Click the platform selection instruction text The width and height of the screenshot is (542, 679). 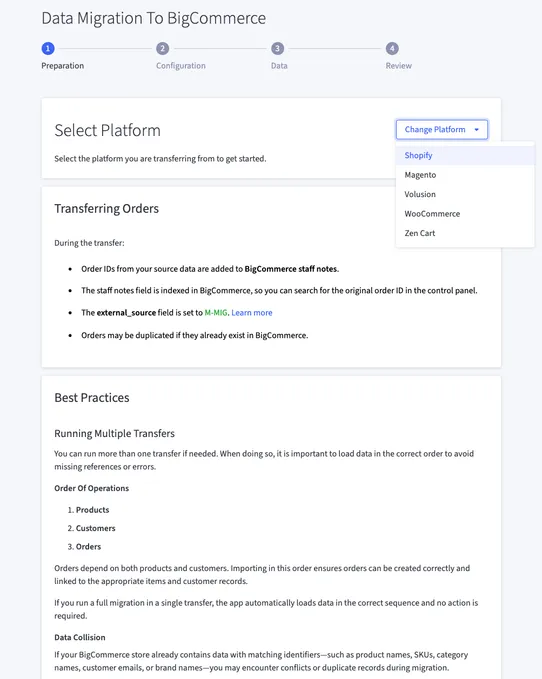160,159
